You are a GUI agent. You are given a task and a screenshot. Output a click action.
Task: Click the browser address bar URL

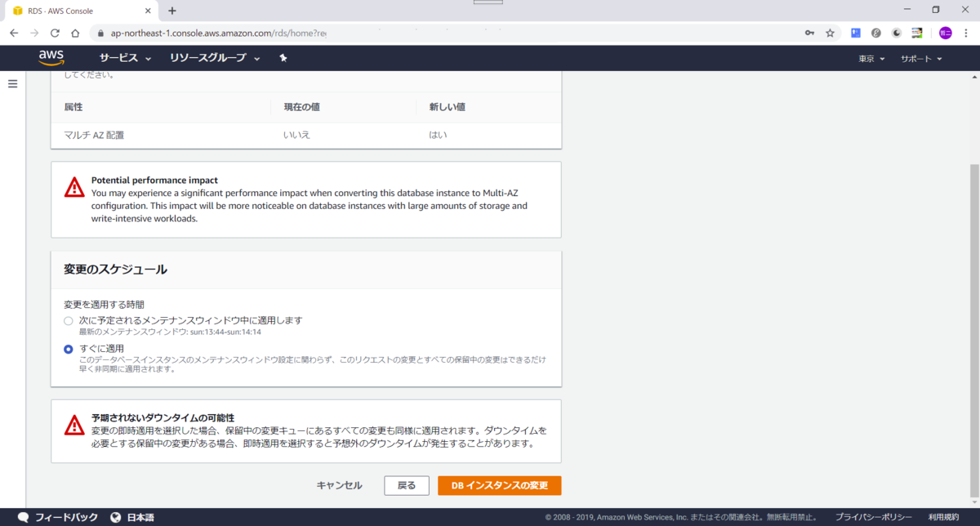pyautogui.click(x=219, y=33)
